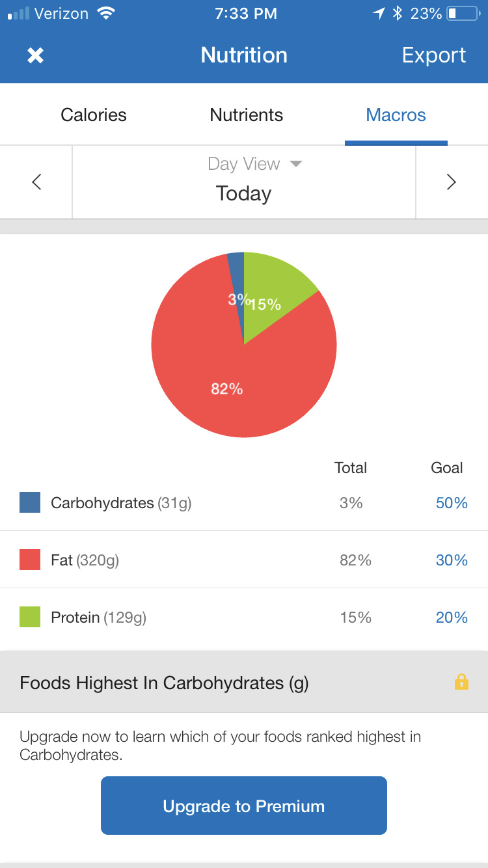
Task: Tap the battery icon in status bar
Action: (x=462, y=14)
